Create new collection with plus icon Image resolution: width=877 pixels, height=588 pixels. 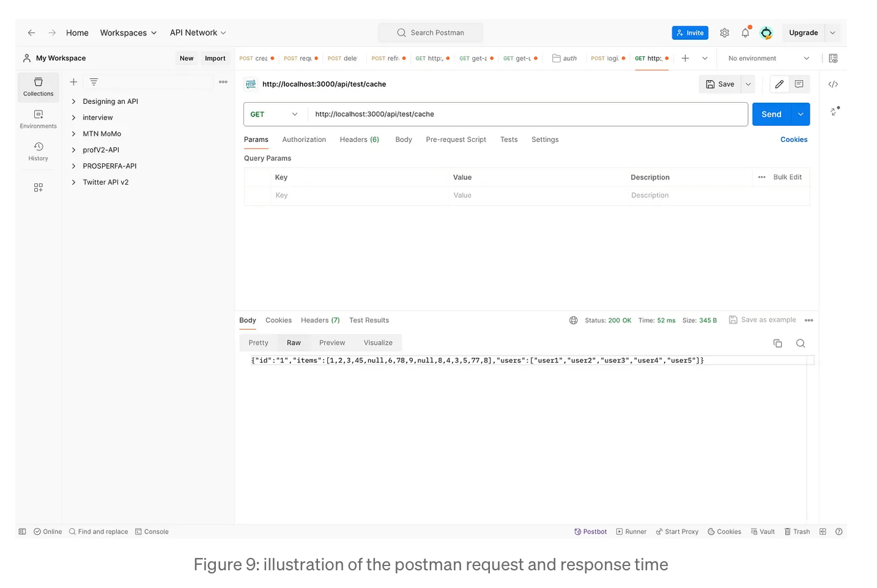tap(73, 82)
